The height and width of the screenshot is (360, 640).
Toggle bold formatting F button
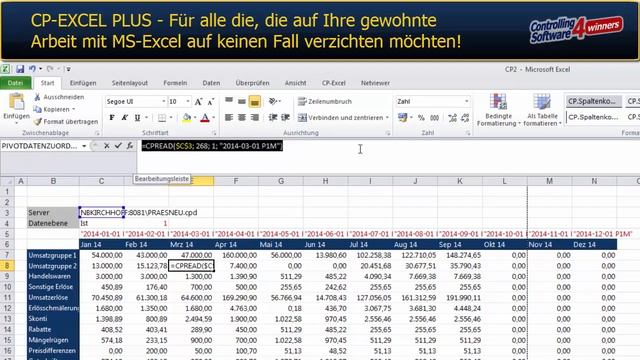[x=112, y=118]
